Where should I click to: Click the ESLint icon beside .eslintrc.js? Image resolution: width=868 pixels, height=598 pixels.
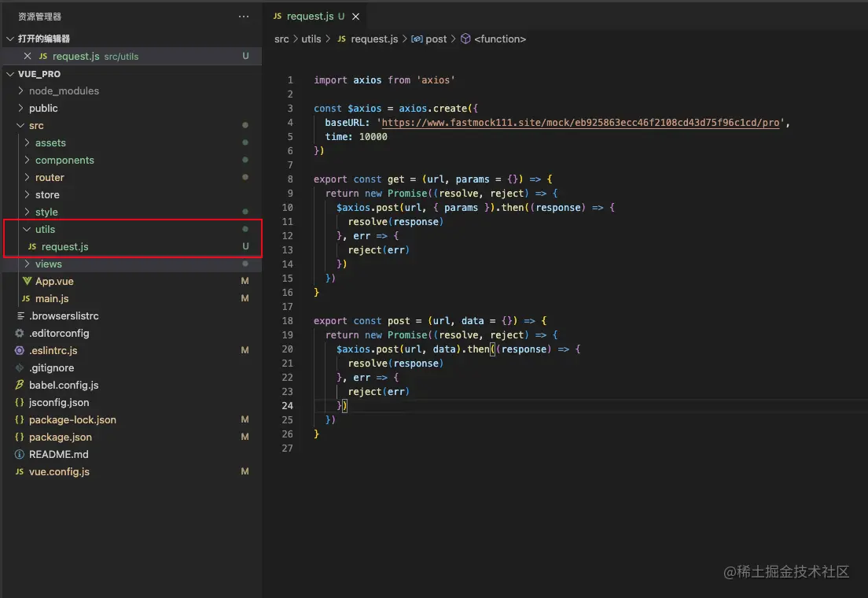(x=20, y=350)
